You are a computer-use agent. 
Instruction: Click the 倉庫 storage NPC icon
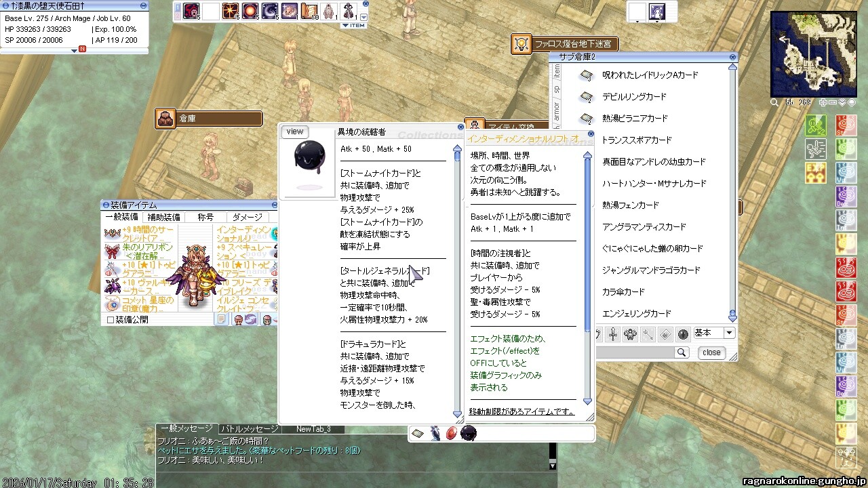tap(165, 119)
